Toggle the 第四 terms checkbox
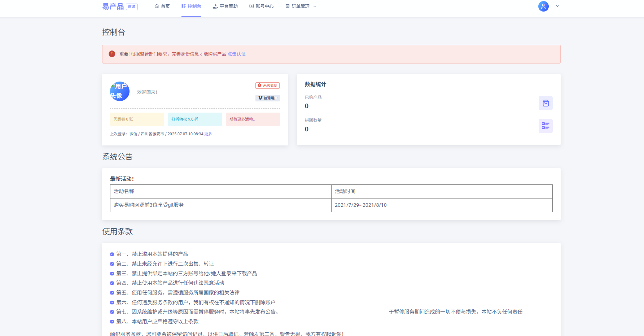 (x=112, y=283)
